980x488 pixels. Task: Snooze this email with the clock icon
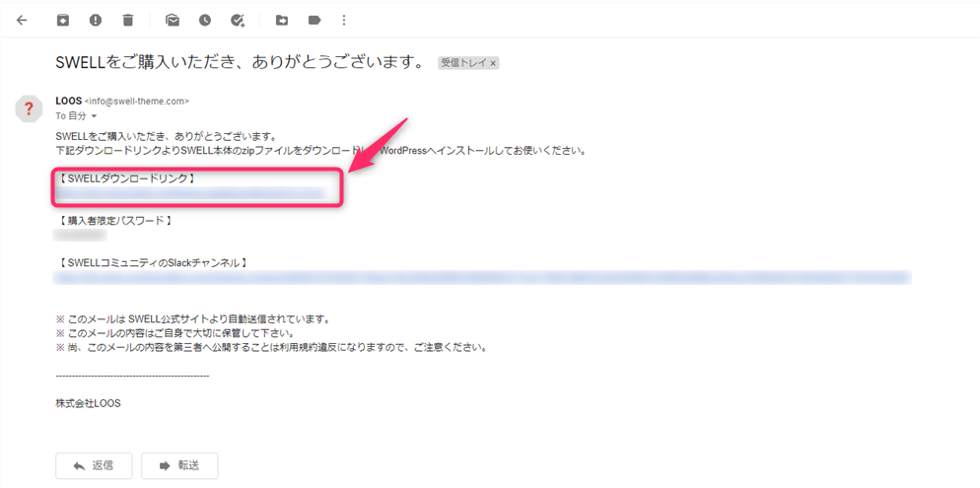(x=205, y=20)
